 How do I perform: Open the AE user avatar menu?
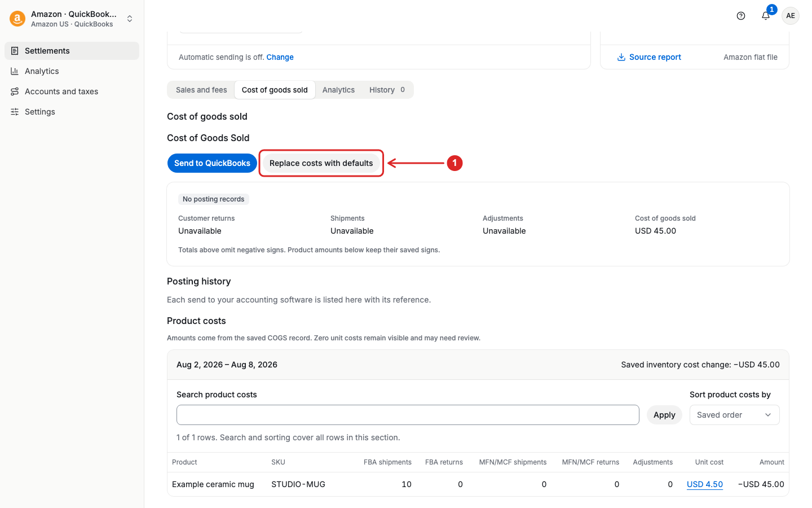coord(791,16)
